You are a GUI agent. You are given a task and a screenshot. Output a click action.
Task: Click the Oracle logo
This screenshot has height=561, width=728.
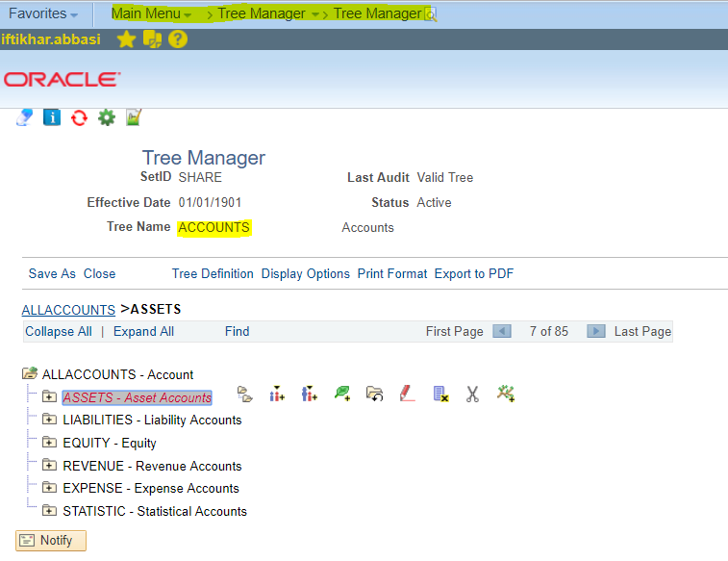pos(63,80)
